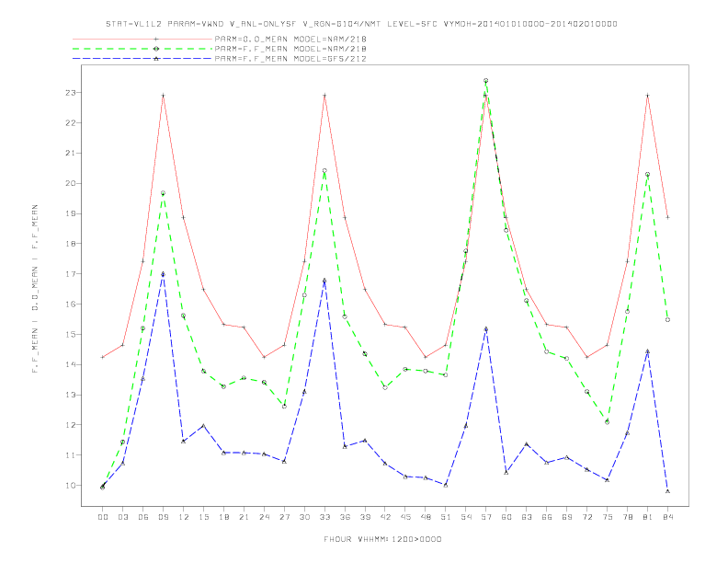Click green line's highest peak marker at hour 57
The image size is (728, 563).
click(485, 80)
